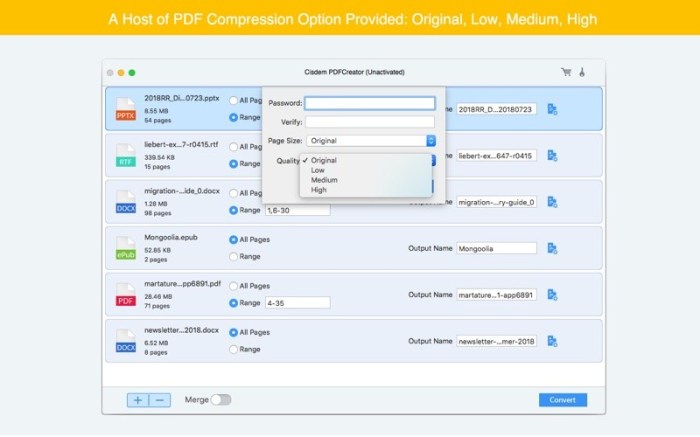Edit output name field migration-...ry-guide_0
Screen dimensions: 700x437
(496, 202)
